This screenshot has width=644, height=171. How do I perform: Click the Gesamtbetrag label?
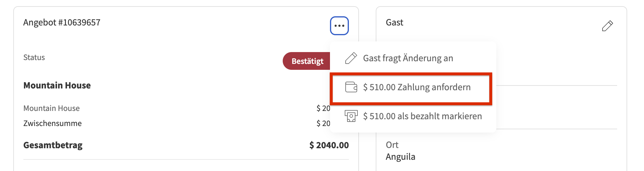(53, 145)
